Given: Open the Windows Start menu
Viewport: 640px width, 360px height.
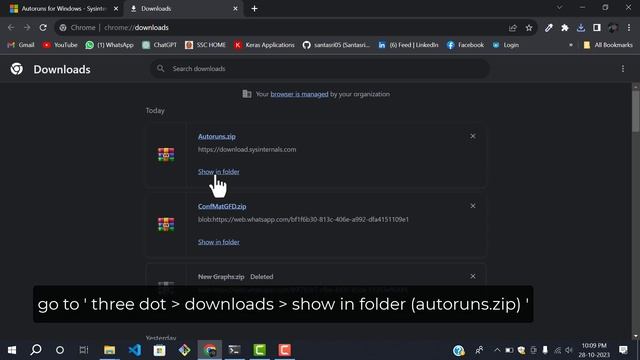Looking at the screenshot, I should (x=12, y=350).
